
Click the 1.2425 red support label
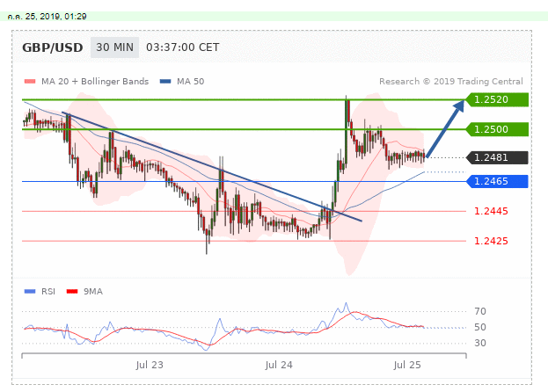(491, 241)
